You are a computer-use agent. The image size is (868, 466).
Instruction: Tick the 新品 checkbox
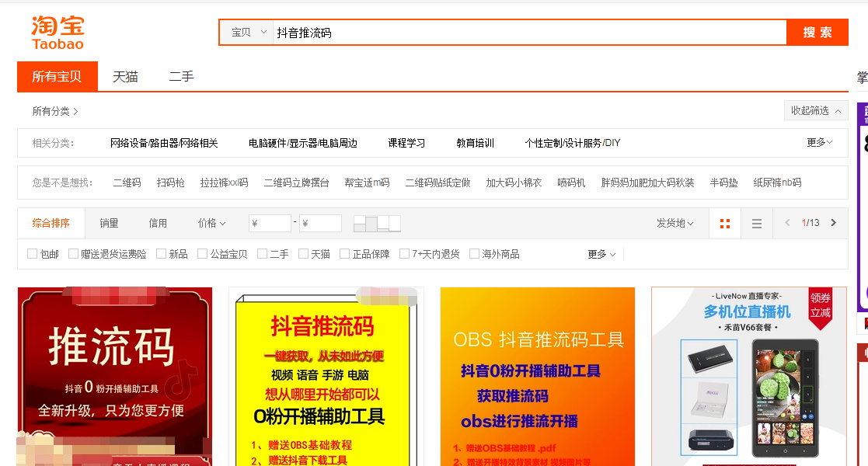[x=161, y=253]
